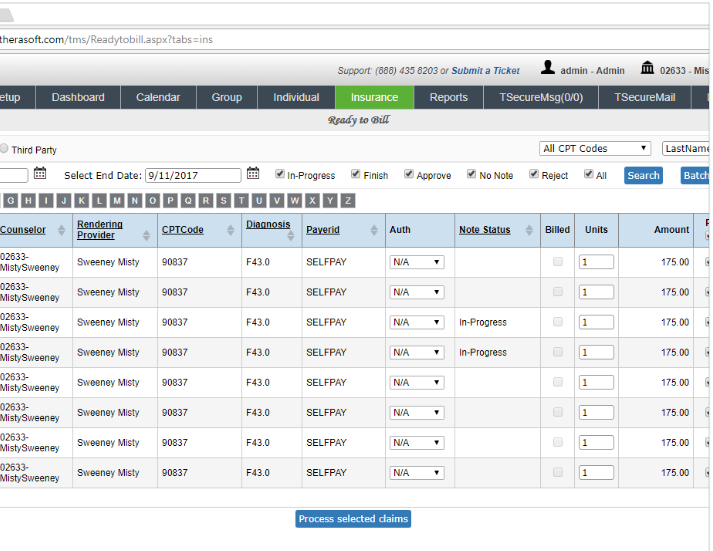Filter names by letter X
This screenshot has width=713, height=551.
pyautogui.click(x=312, y=200)
